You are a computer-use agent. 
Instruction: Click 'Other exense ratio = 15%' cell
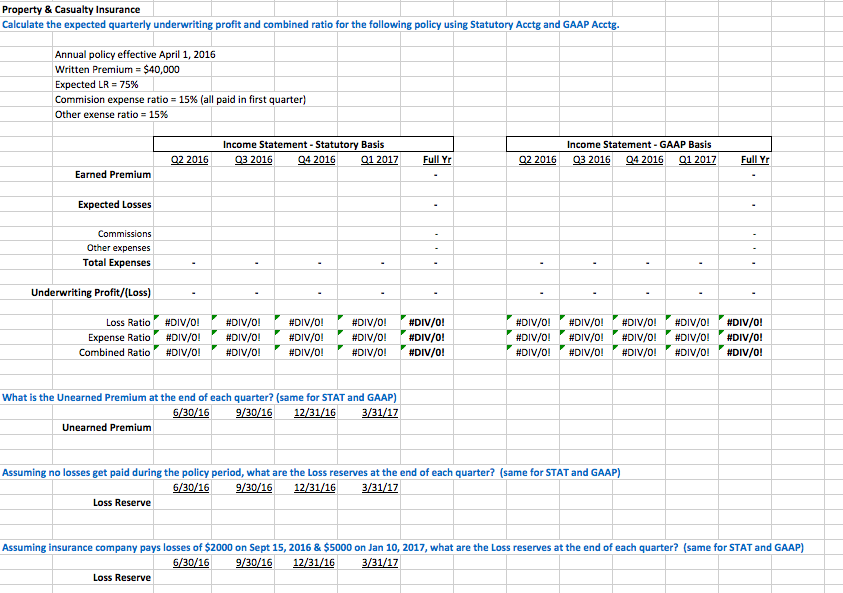pos(111,115)
